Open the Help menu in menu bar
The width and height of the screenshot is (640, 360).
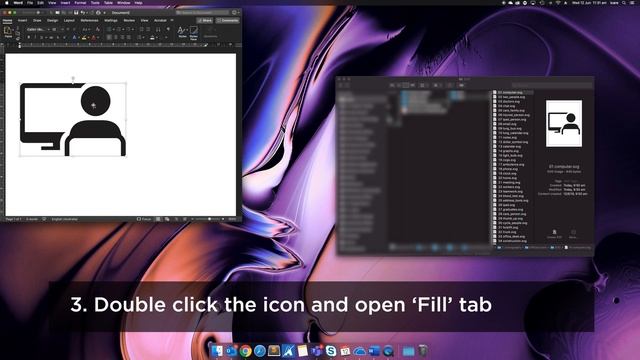tap(139, 3)
